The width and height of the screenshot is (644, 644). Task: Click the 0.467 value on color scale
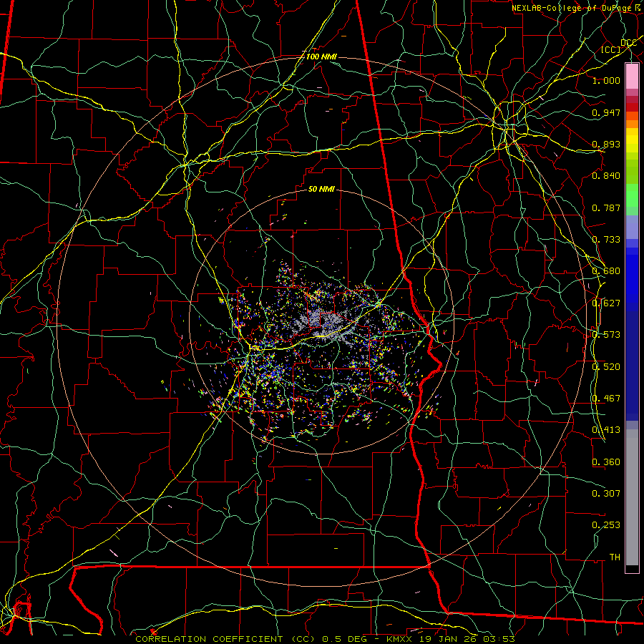tap(606, 398)
